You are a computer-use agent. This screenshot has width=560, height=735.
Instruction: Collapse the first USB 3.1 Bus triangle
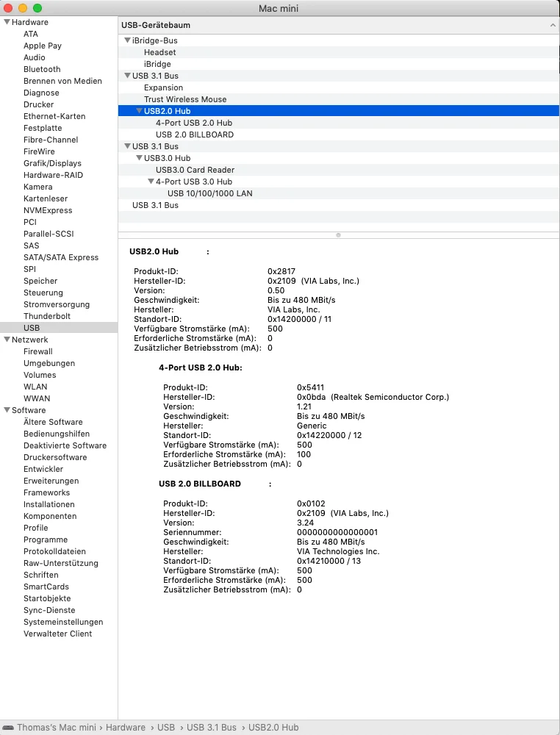pos(127,76)
